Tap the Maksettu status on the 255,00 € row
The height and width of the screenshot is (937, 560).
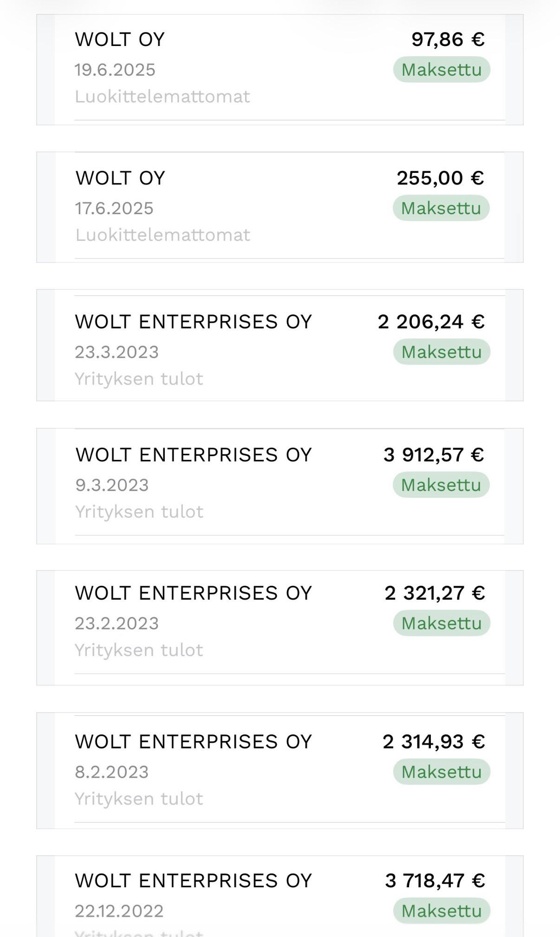click(441, 208)
